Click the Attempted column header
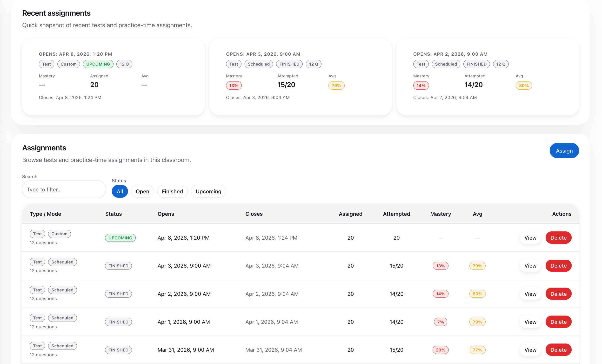This screenshot has width=602, height=364. click(396, 214)
